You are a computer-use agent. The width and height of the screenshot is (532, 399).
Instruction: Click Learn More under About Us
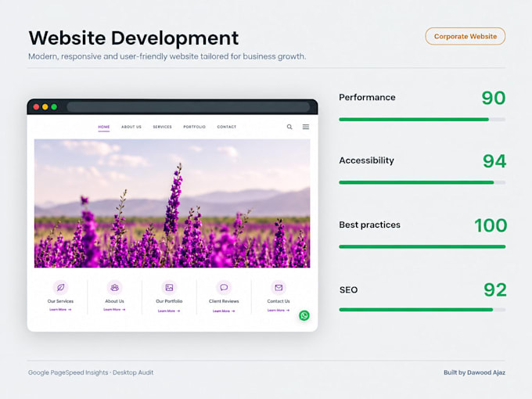[x=114, y=310]
